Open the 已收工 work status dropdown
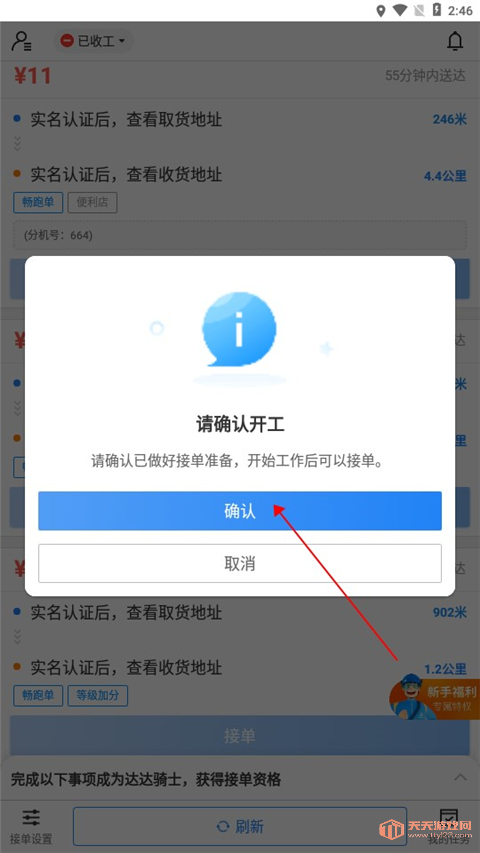The width and height of the screenshot is (480, 853). [93, 41]
